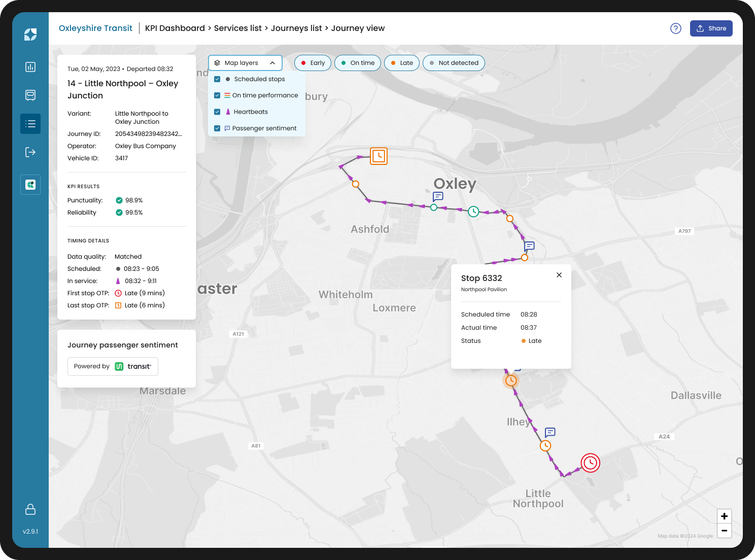Viewport: 755px width, 560px height.
Task: Untick the On time performance checkbox
Action: pos(217,95)
